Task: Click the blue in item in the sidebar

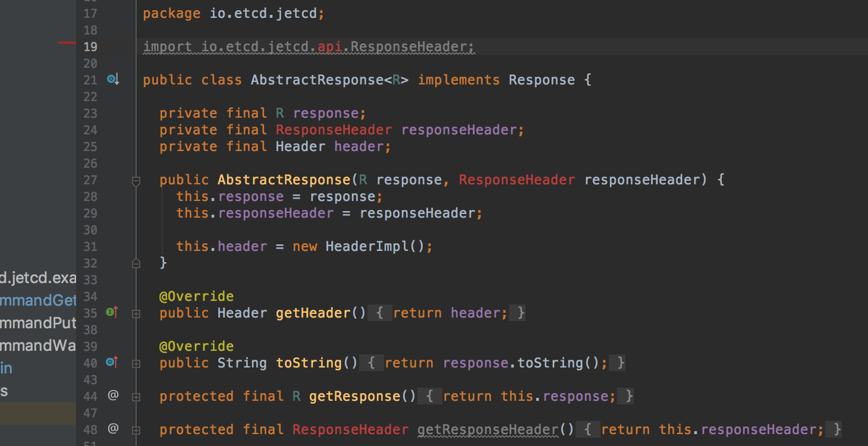Action: [6, 368]
